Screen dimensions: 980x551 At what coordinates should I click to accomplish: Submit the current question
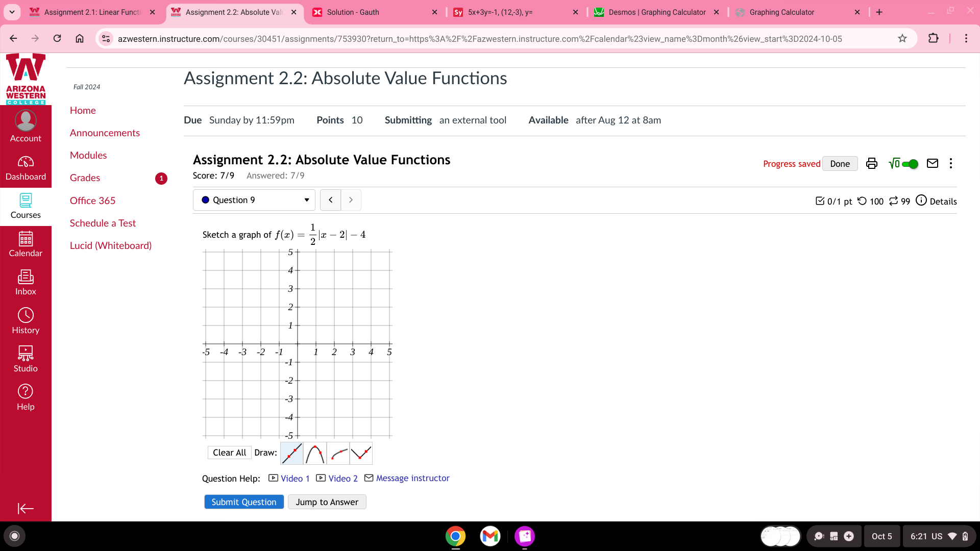click(243, 501)
